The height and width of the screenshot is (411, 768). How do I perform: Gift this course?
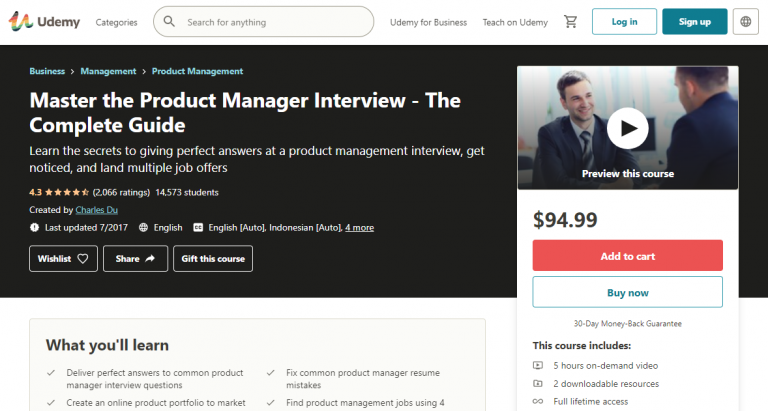213,258
